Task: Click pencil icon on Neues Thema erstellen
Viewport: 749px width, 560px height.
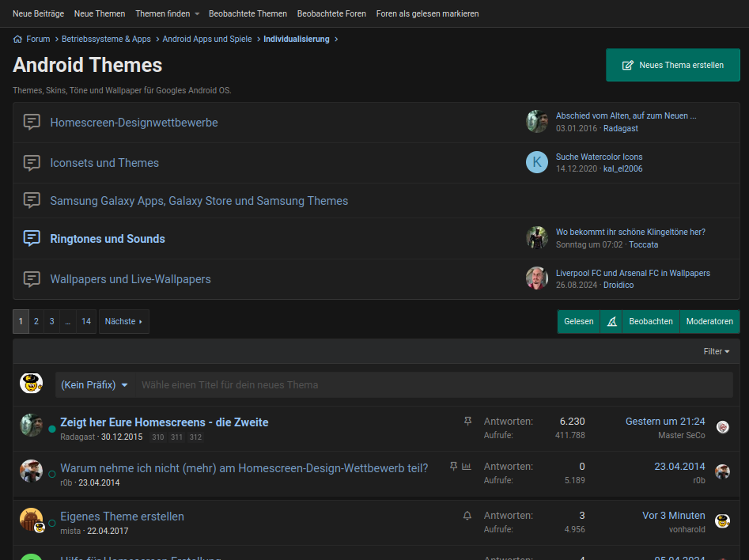Action: [628, 65]
